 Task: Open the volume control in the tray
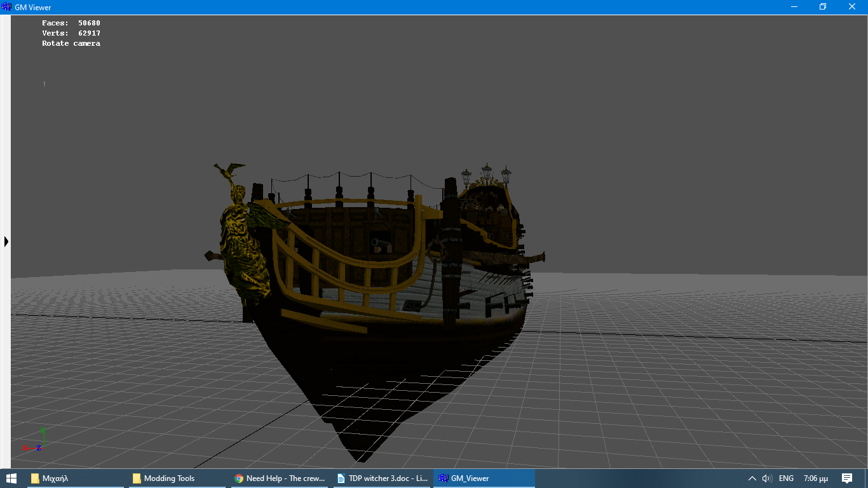point(768,478)
